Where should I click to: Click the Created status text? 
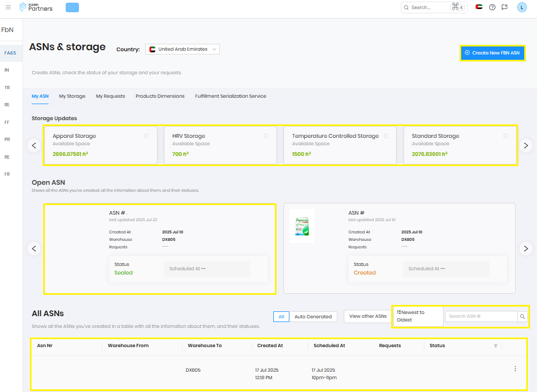[365, 273]
